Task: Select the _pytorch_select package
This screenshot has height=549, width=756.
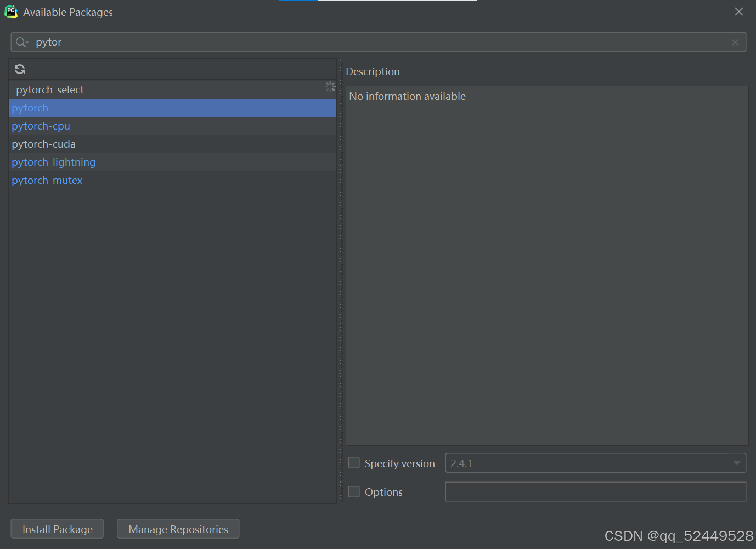Action: (x=172, y=89)
